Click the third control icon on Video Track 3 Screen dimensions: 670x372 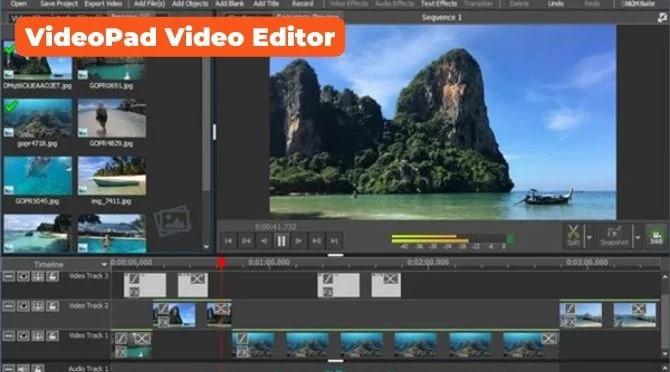point(38,277)
